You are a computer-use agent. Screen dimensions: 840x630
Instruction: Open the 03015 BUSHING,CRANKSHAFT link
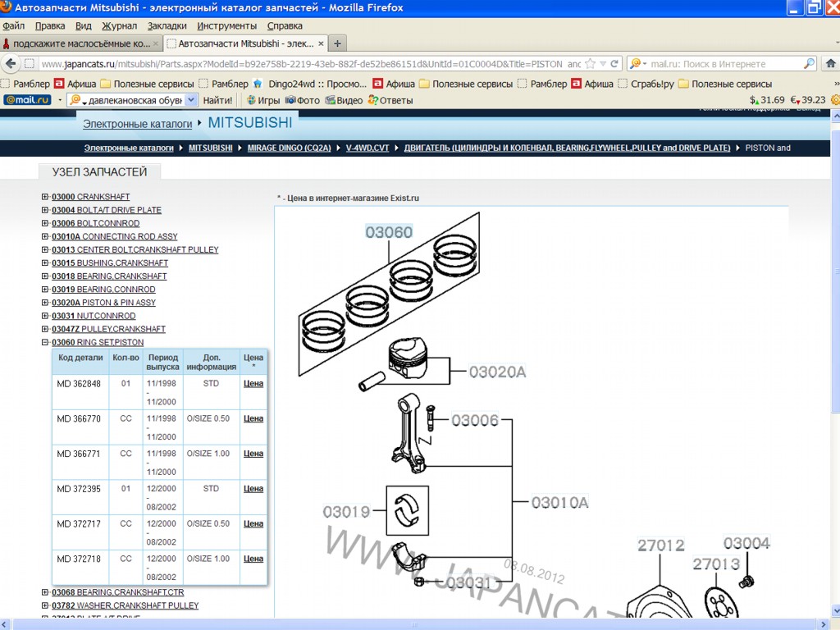click(110, 263)
